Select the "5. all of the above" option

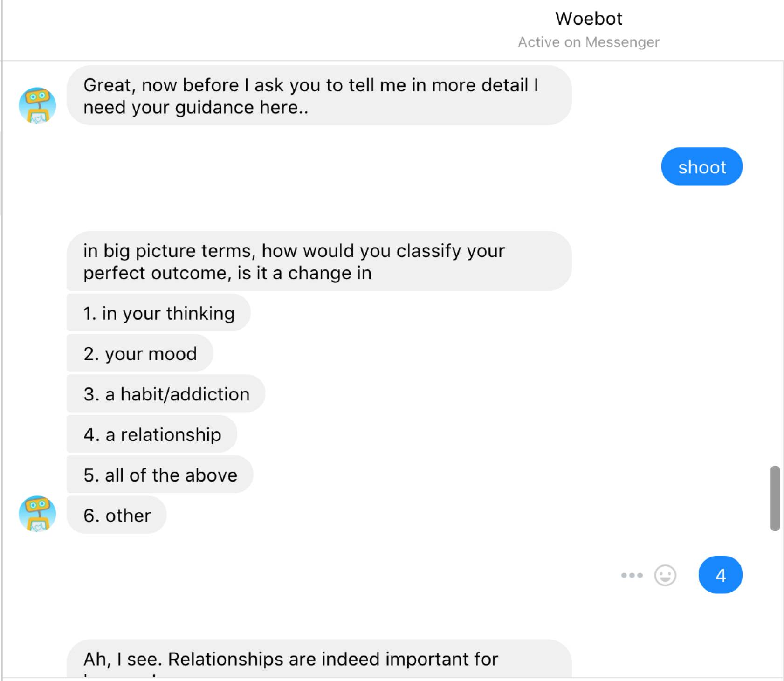tap(160, 475)
